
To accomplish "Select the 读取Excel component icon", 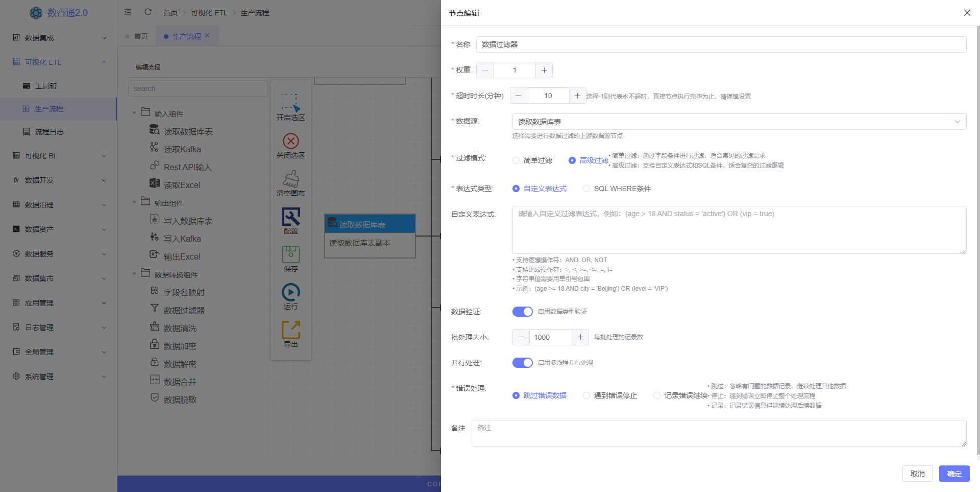I will [x=154, y=183].
